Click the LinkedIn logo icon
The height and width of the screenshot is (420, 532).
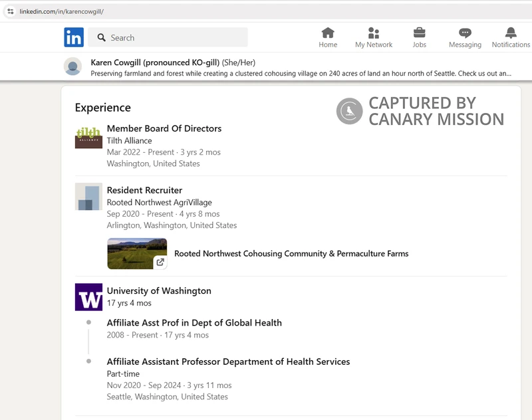(74, 37)
